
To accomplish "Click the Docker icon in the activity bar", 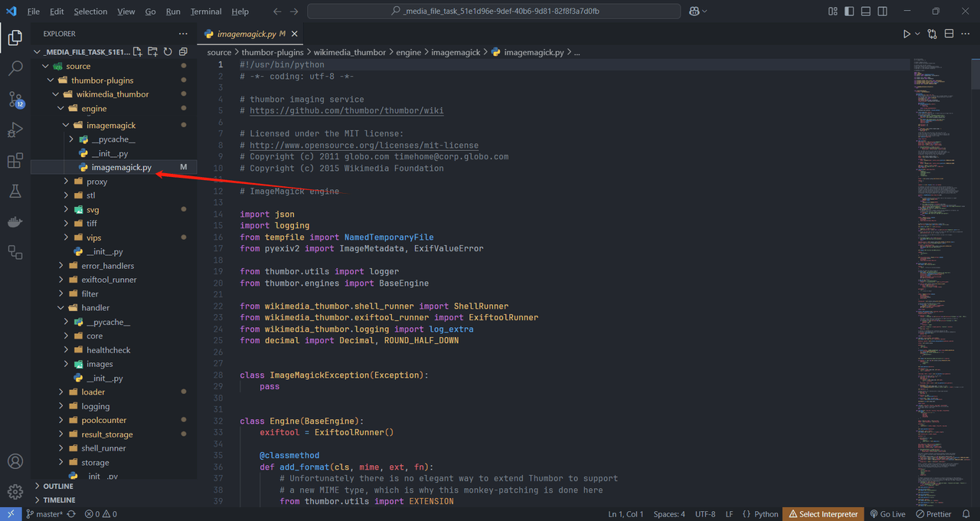I will click(x=15, y=221).
